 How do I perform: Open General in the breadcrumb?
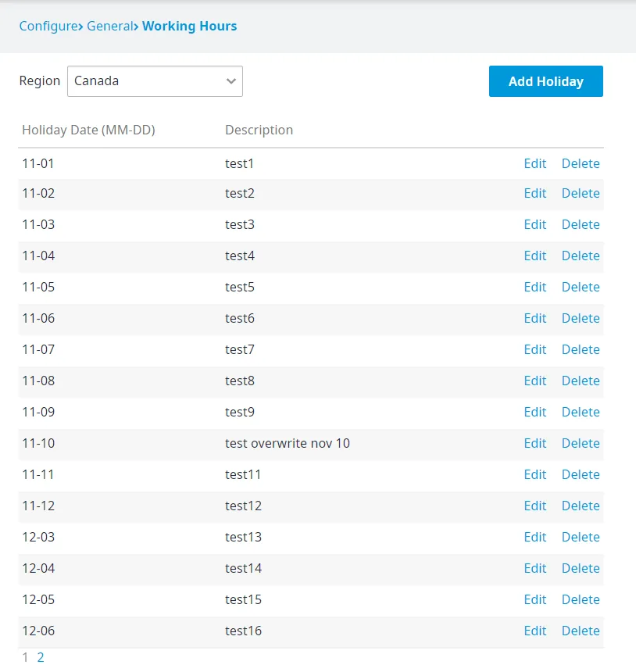tap(109, 26)
